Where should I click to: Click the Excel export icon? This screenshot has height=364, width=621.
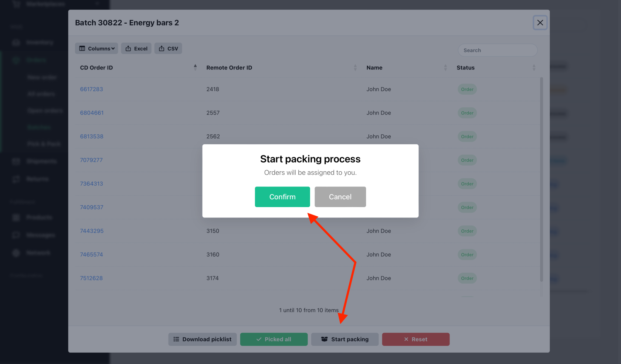click(128, 48)
